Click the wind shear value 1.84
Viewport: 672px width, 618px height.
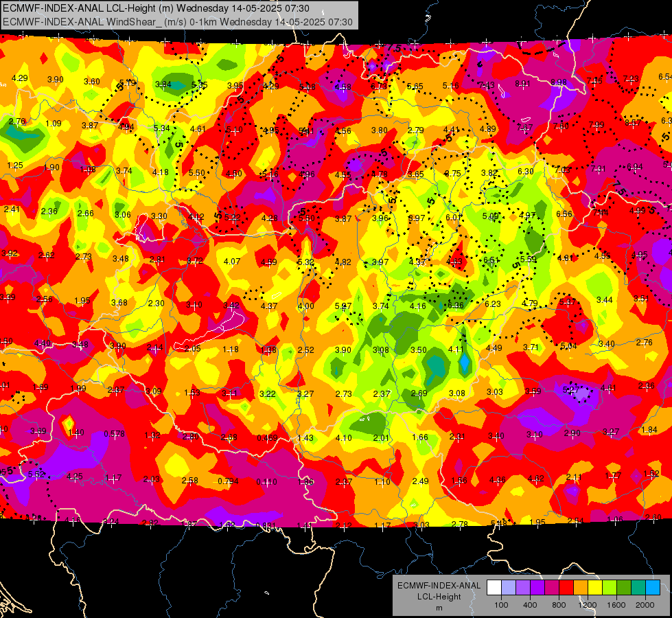click(x=650, y=430)
